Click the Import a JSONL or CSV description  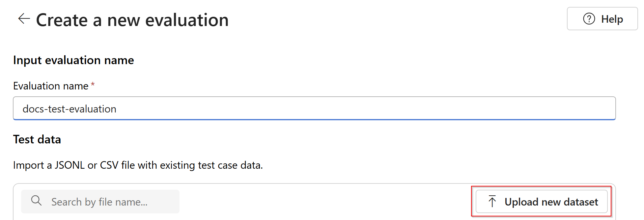pos(138,165)
